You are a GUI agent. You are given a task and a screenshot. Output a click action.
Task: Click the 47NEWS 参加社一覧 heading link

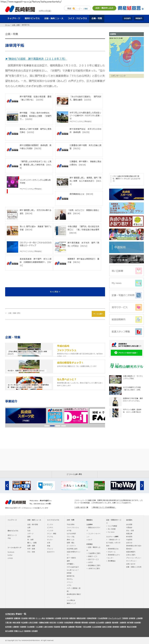coord(16,614)
